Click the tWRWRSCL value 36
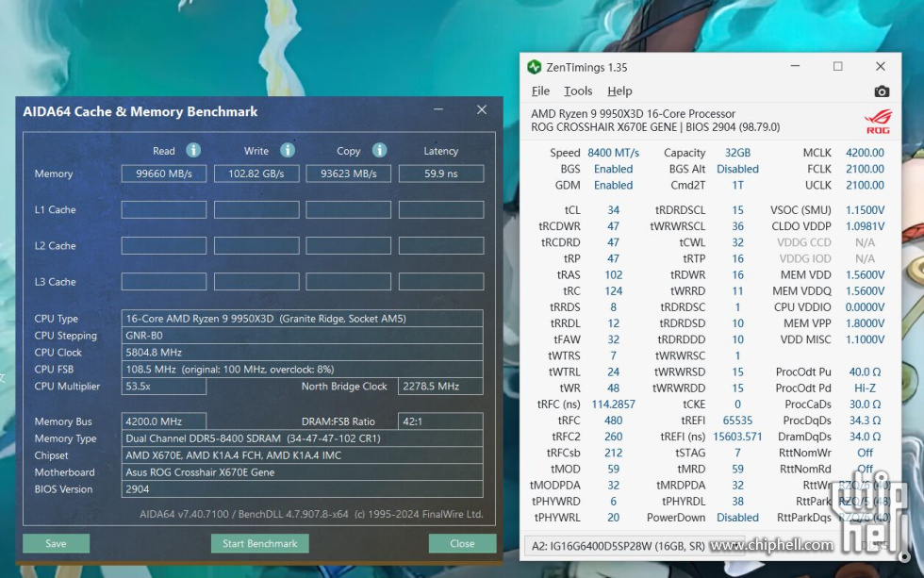Screen dimensions: 924x578 (x=737, y=225)
